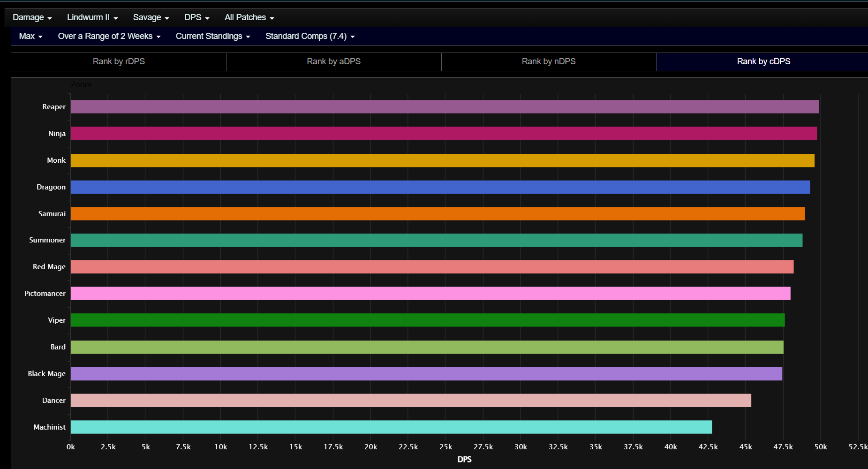Image resolution: width=868 pixels, height=469 pixels.
Task: Click the cyan Machinist DPS bar
Action: pos(391,427)
